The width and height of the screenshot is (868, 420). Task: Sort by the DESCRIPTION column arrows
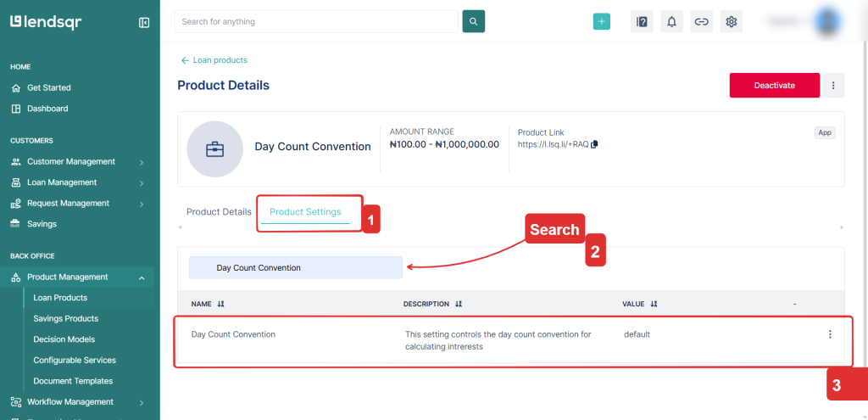click(x=459, y=305)
